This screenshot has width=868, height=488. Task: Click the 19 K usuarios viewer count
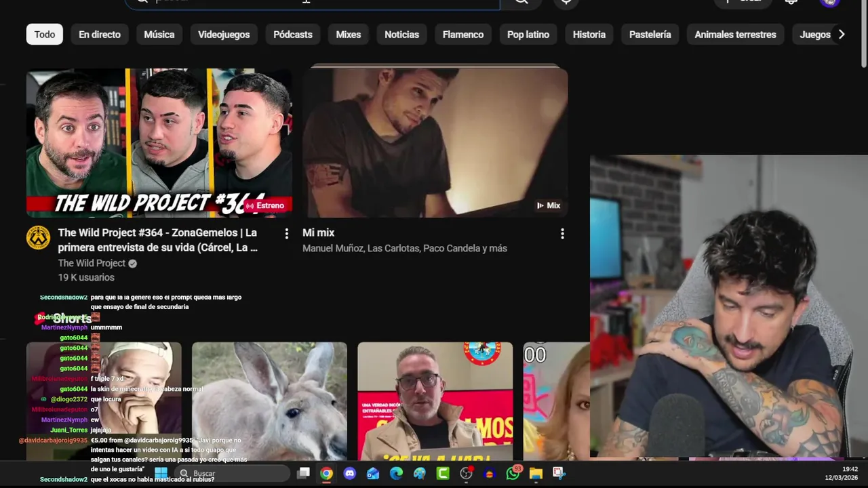86,277
